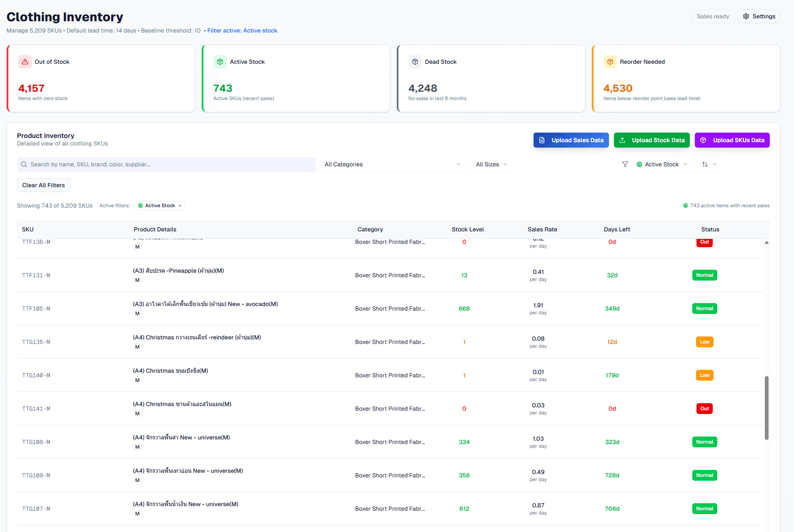Open the All Sizes dropdown
The image size is (794, 532).
tap(492, 164)
